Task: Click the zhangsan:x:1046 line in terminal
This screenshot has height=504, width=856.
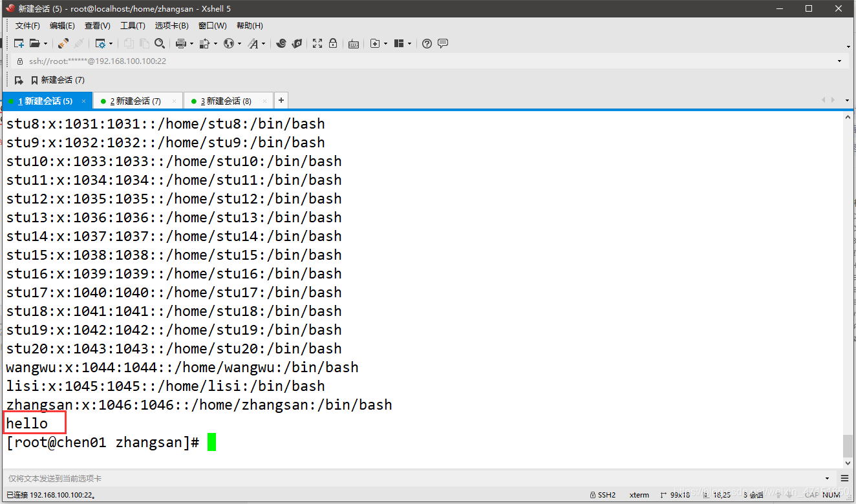Action: pyautogui.click(x=199, y=405)
